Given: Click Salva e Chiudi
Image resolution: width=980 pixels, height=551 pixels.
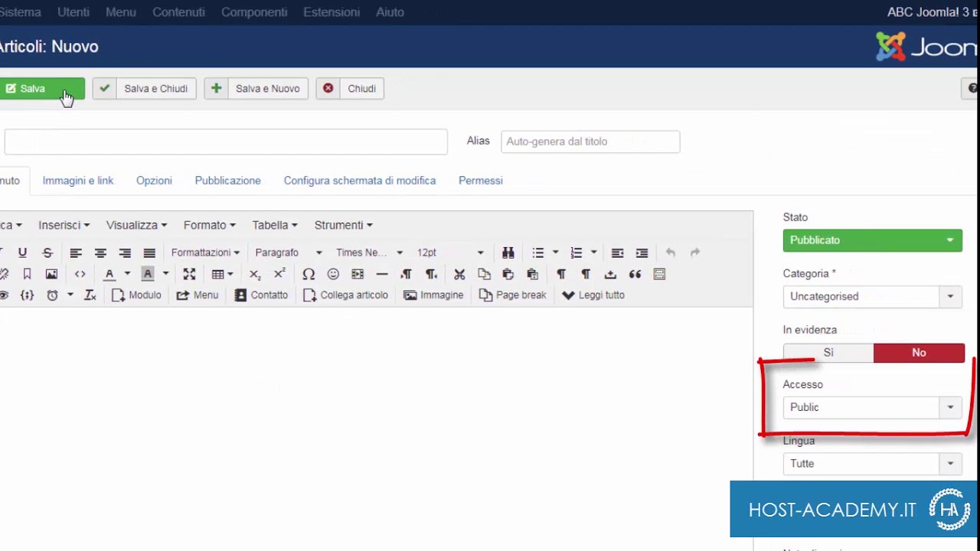Looking at the screenshot, I should point(145,89).
